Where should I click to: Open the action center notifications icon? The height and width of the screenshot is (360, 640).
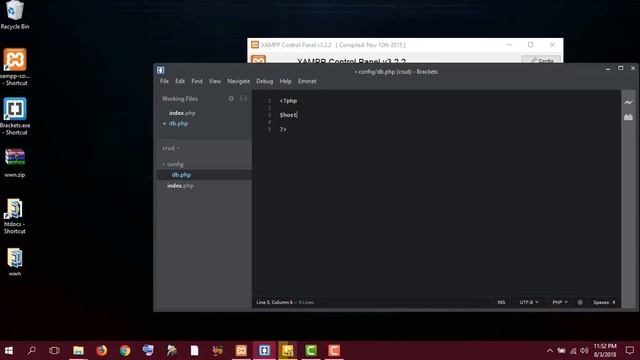coord(630,351)
